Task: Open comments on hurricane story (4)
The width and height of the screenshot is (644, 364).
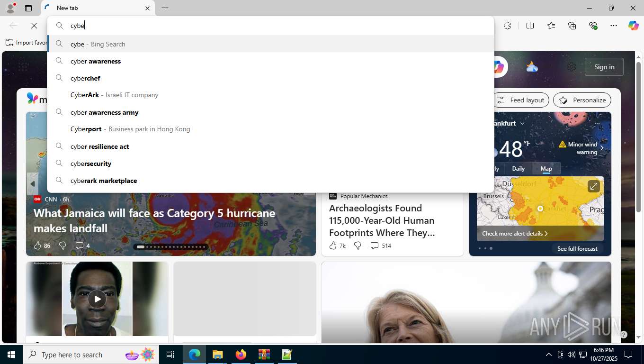Action: coord(82,246)
